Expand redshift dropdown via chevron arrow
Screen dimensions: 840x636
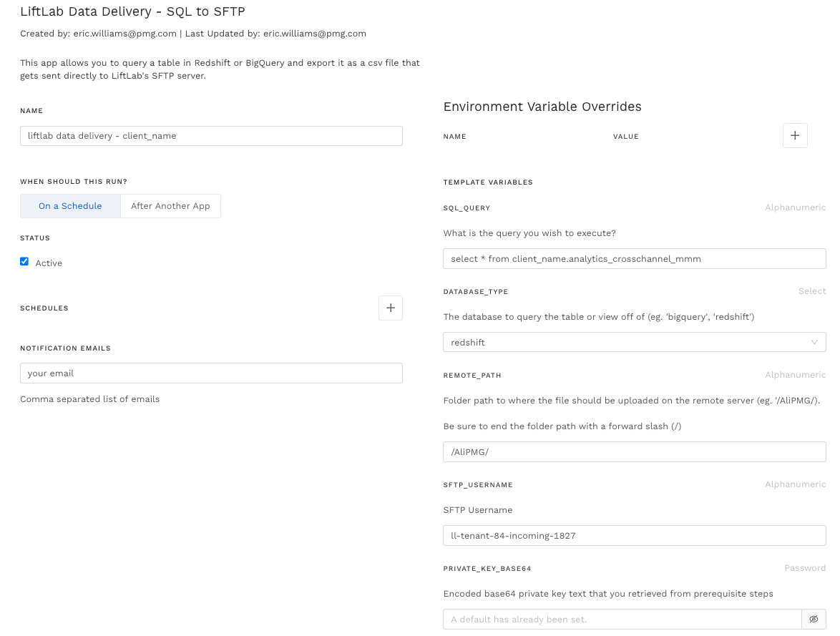(x=814, y=342)
